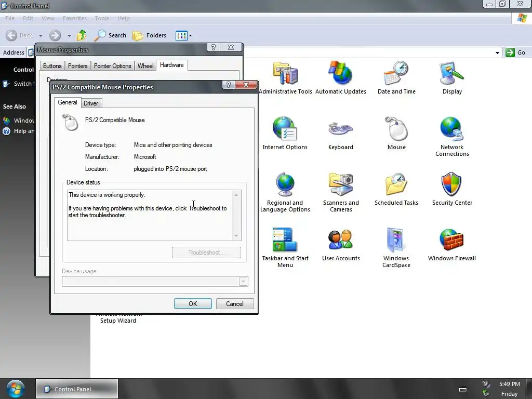Click the Switch view link in sidebar
The image size is (532, 399).
(19, 84)
